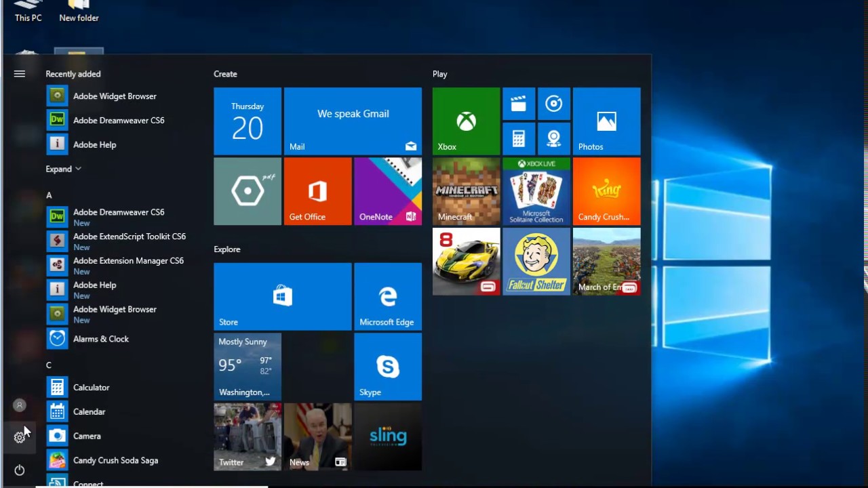Open the Store tile

283,297
